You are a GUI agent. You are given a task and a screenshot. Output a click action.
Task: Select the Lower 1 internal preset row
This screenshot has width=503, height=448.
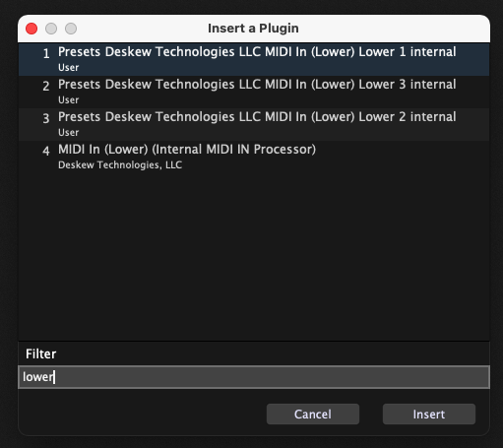pyautogui.click(x=254, y=59)
